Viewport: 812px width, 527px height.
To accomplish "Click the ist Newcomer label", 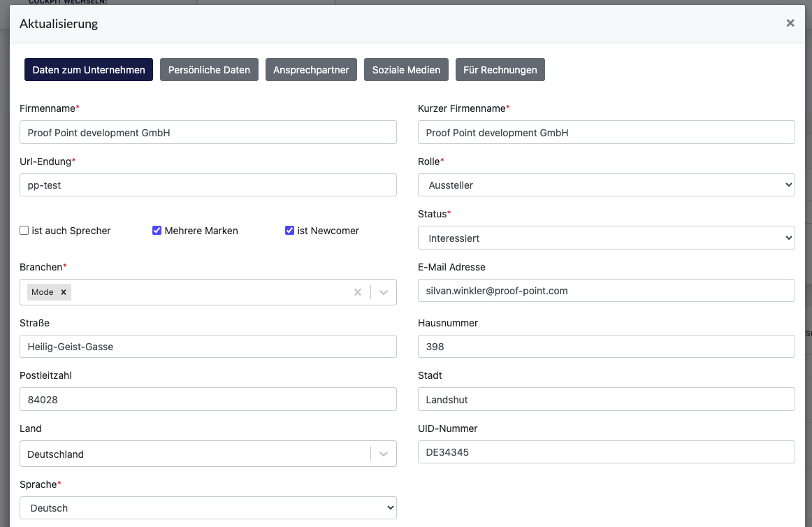I will click(x=328, y=231).
